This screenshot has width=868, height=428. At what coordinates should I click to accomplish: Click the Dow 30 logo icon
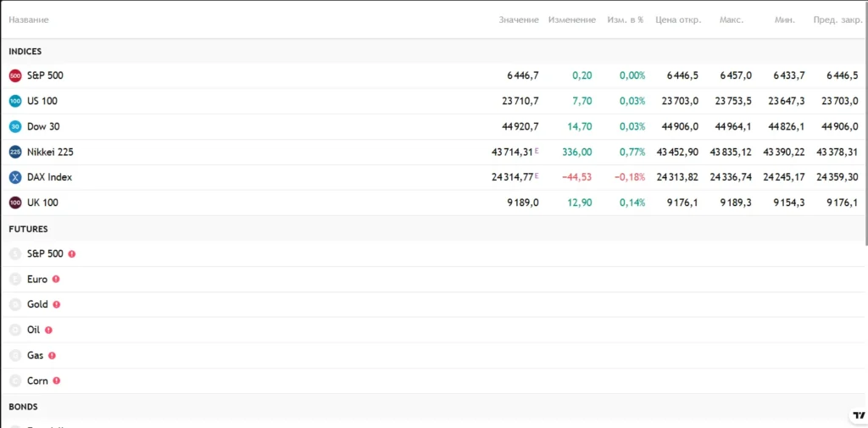click(15, 127)
